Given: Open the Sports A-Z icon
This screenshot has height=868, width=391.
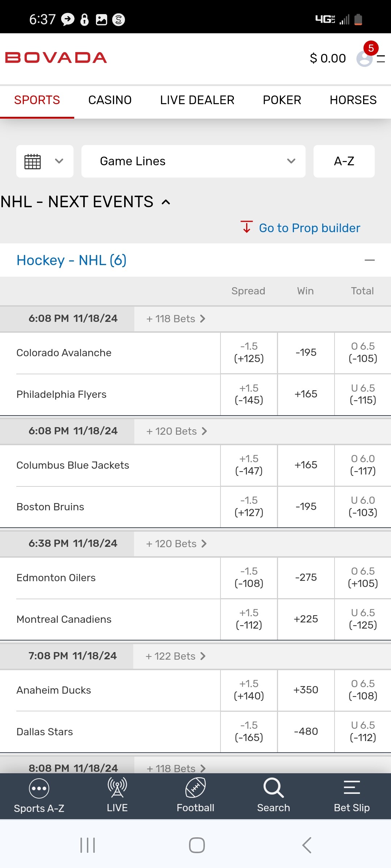Looking at the screenshot, I should tap(39, 788).
